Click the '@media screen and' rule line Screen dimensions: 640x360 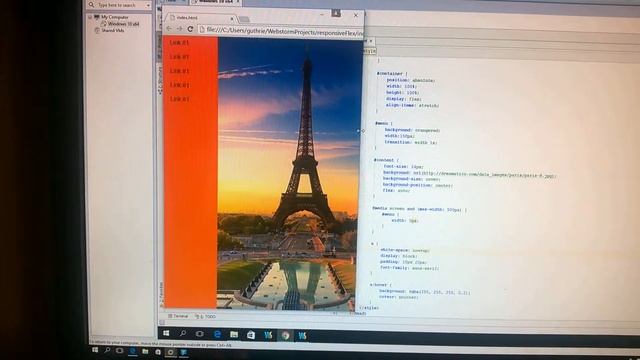pyautogui.click(x=419, y=209)
